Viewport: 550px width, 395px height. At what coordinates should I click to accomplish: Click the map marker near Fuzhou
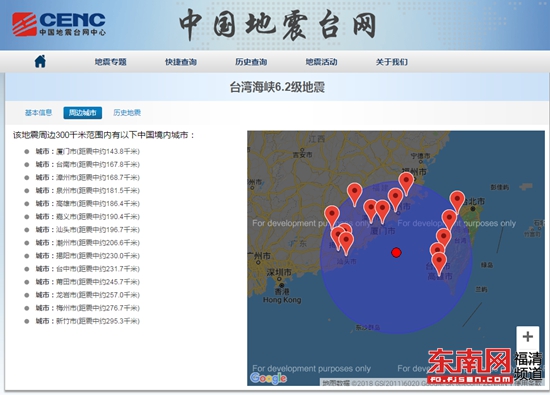point(406,183)
